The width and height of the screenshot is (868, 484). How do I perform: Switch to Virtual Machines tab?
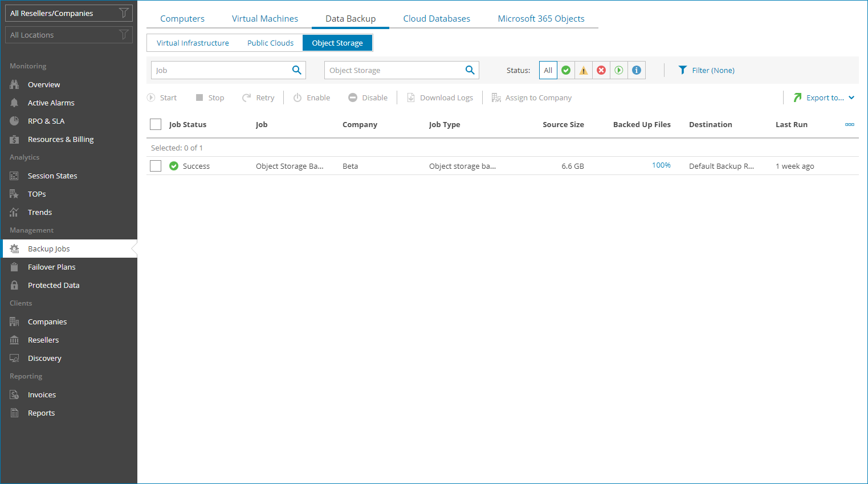coord(265,18)
